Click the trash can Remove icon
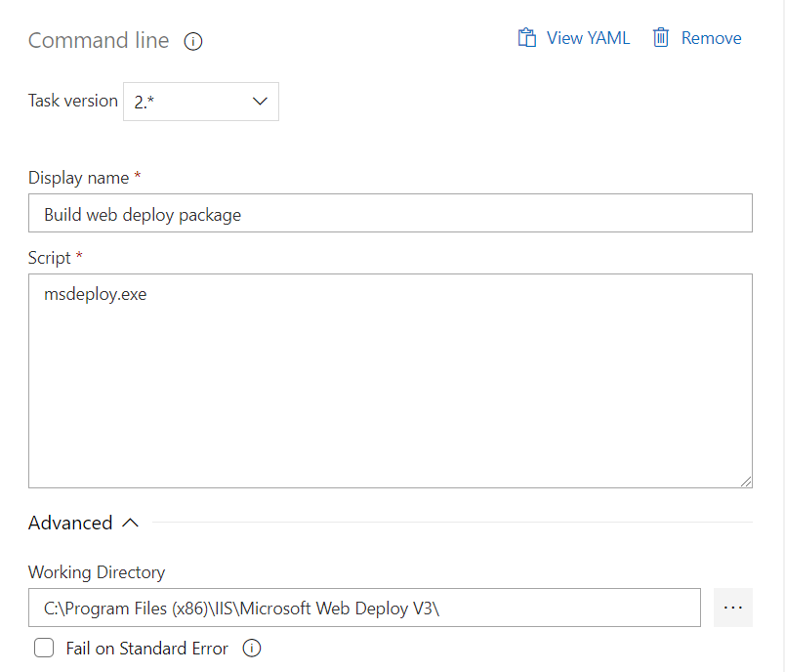Screen dimensions: 785x672 (x=661, y=38)
